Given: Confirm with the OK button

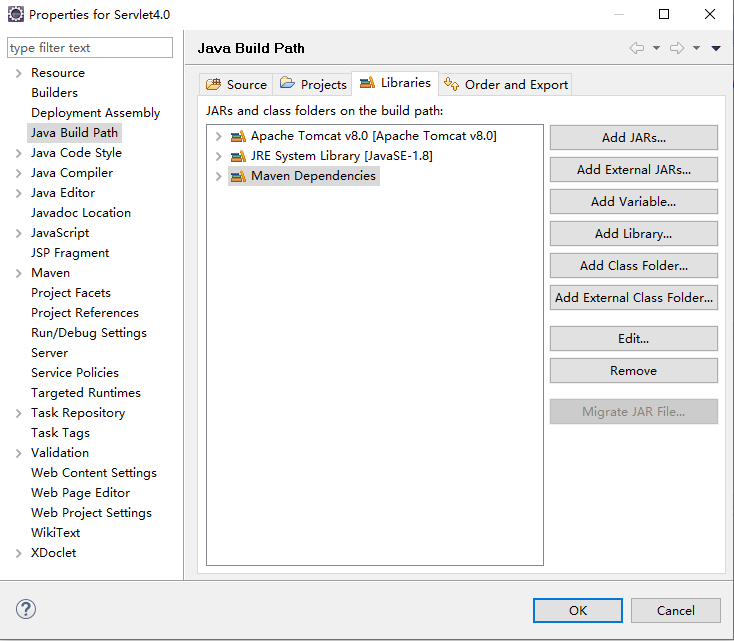Looking at the screenshot, I should 578,610.
